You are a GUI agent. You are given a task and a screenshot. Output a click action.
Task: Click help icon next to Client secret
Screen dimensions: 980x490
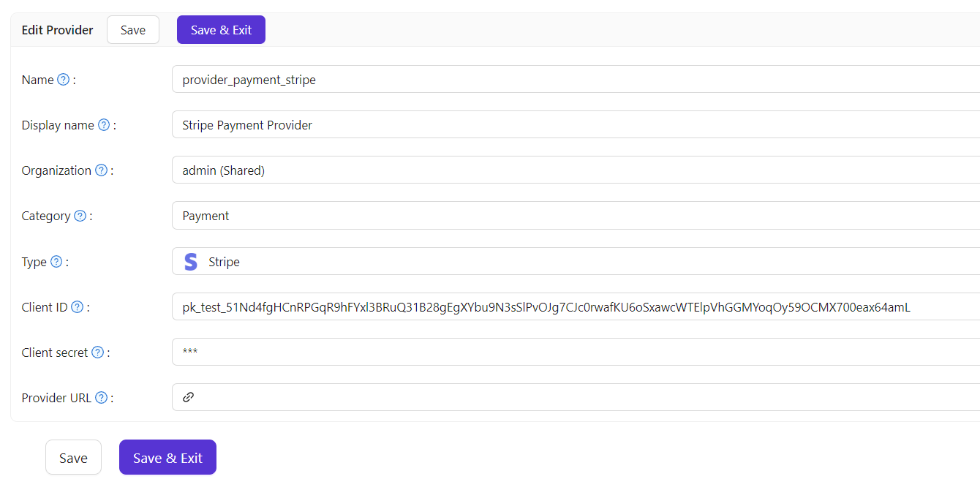tap(97, 353)
